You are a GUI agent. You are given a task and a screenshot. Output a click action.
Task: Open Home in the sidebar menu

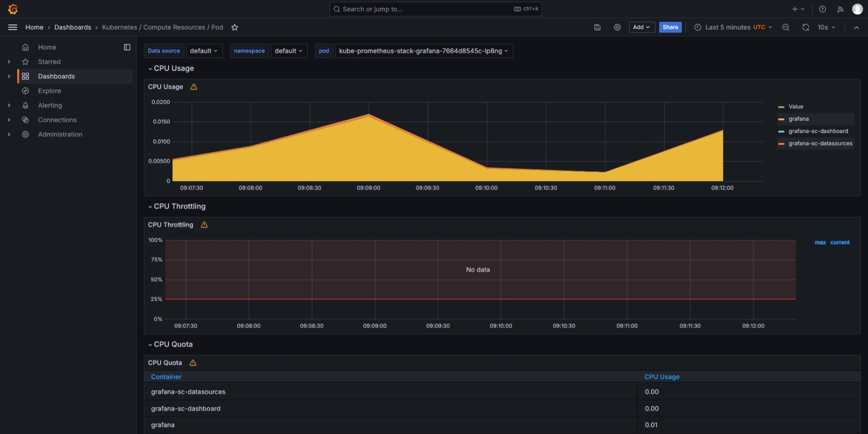pyautogui.click(x=47, y=47)
